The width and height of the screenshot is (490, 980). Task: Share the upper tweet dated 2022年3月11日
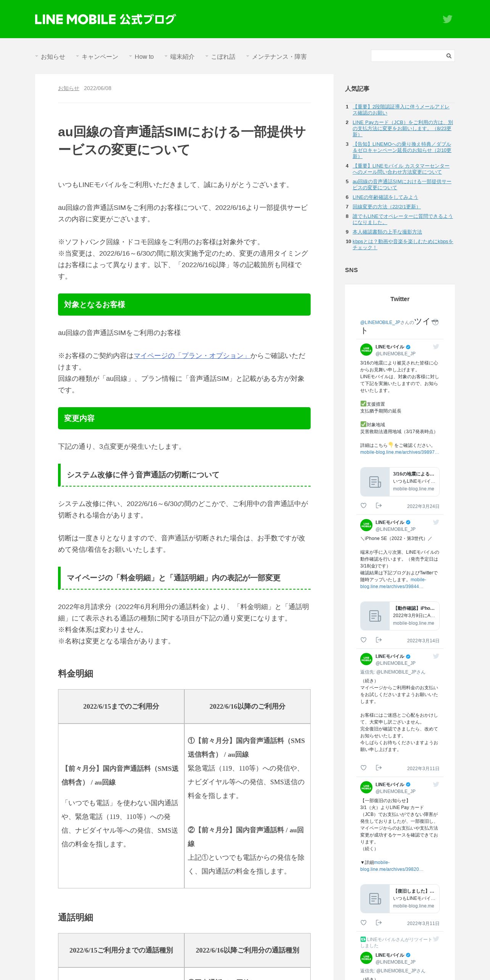tap(379, 768)
